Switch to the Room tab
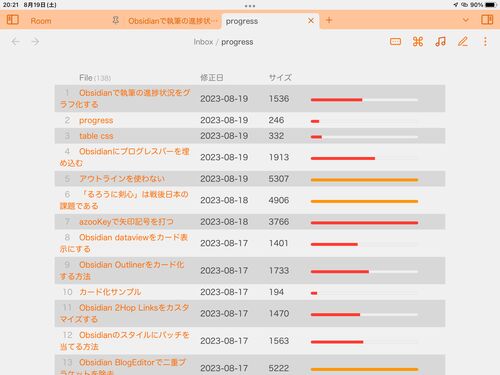Image resolution: width=500 pixels, height=375 pixels. [x=41, y=21]
